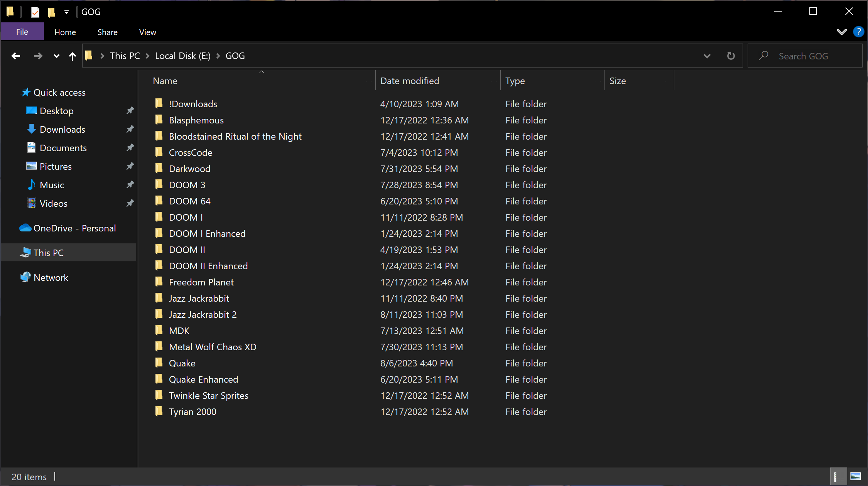Image resolution: width=868 pixels, height=486 pixels.
Task: Select the Quake Enhanced folder icon
Action: click(159, 379)
